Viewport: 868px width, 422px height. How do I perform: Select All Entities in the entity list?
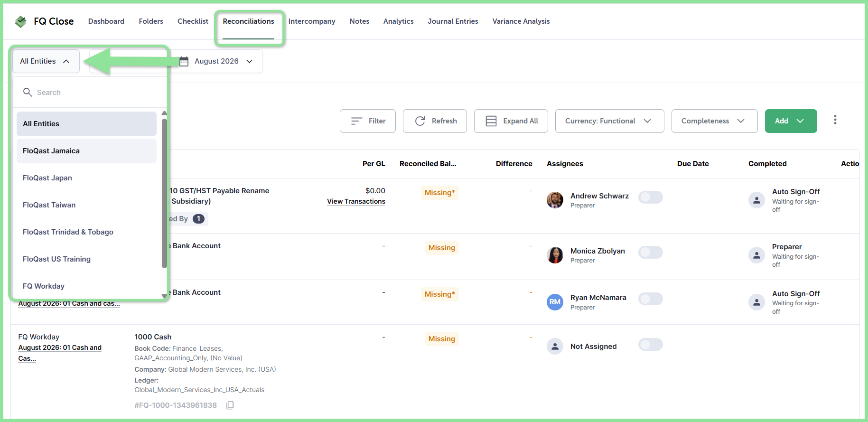(x=86, y=124)
